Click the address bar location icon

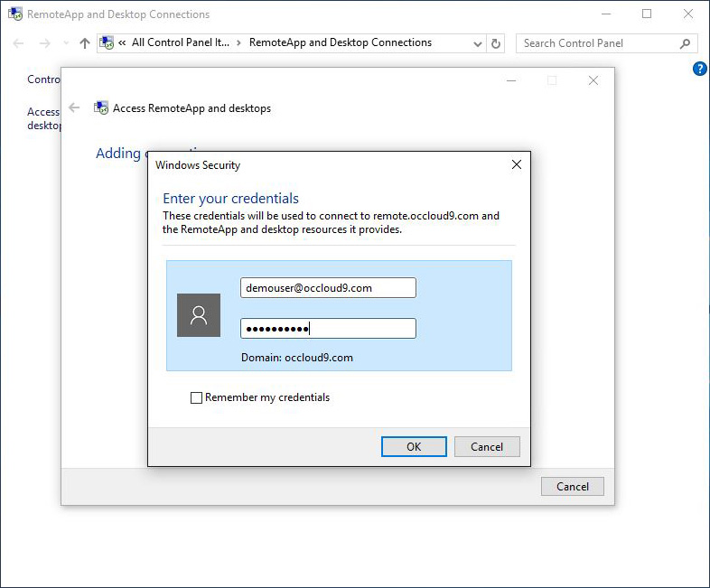[107, 43]
